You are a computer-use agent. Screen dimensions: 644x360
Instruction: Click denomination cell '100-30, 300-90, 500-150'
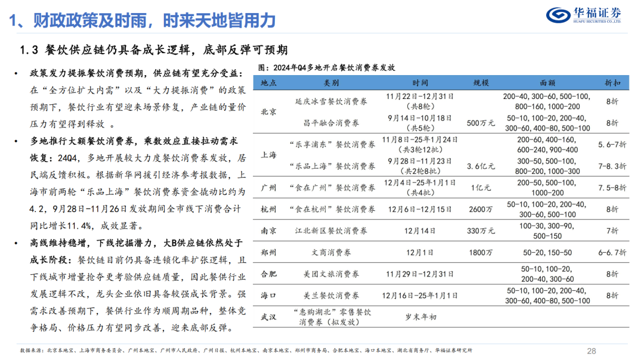click(x=547, y=231)
